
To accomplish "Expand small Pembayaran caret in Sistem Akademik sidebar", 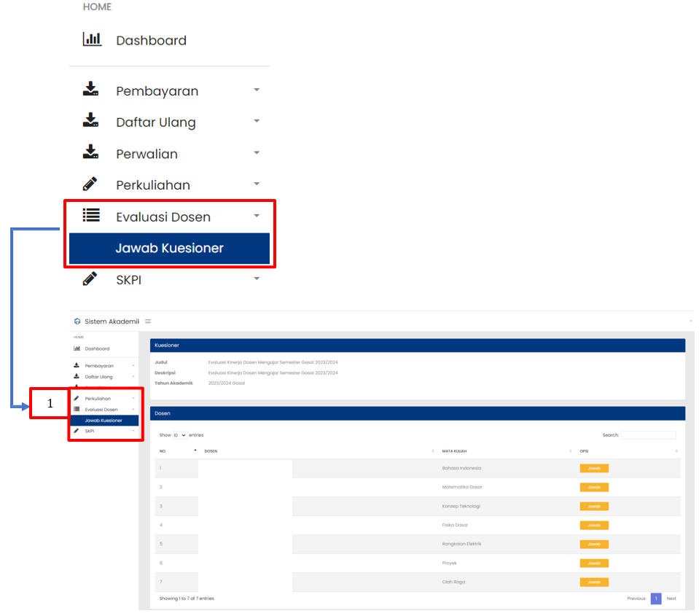I will 133,366.
